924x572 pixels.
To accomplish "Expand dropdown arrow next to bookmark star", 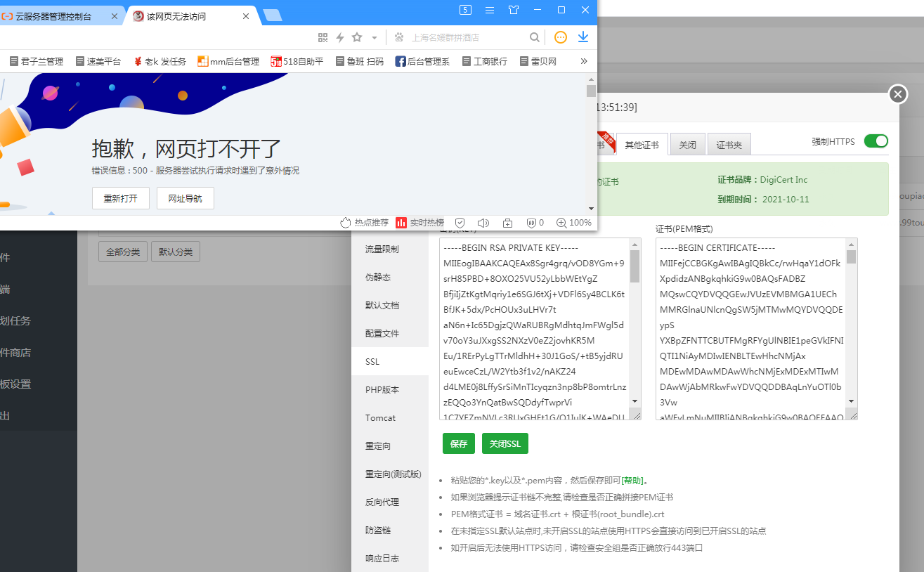I will 375,38.
